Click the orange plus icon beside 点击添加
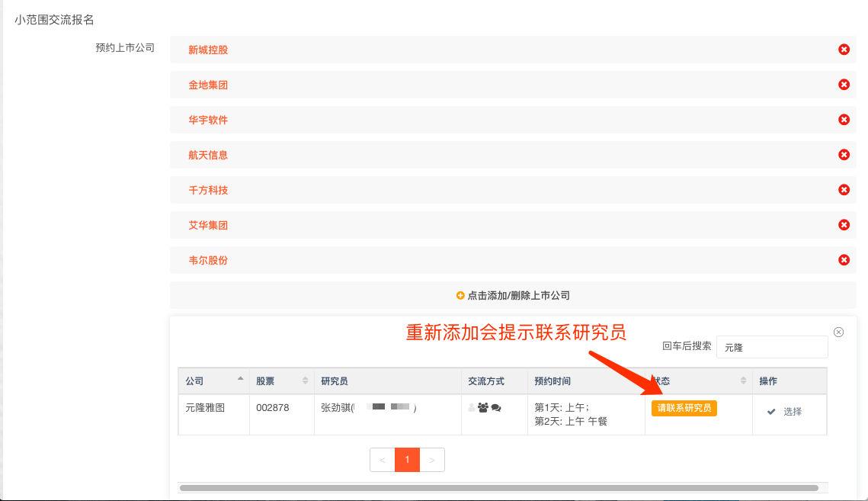 click(x=460, y=295)
